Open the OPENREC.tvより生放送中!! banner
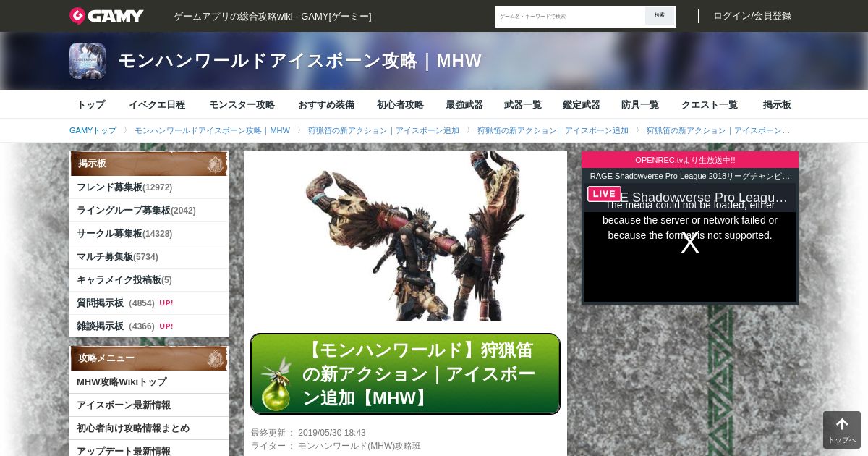This screenshot has height=456, width=868. (690, 160)
